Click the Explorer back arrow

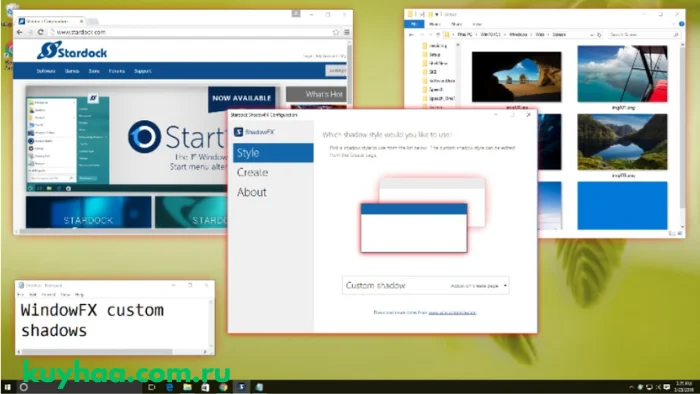[411, 34]
